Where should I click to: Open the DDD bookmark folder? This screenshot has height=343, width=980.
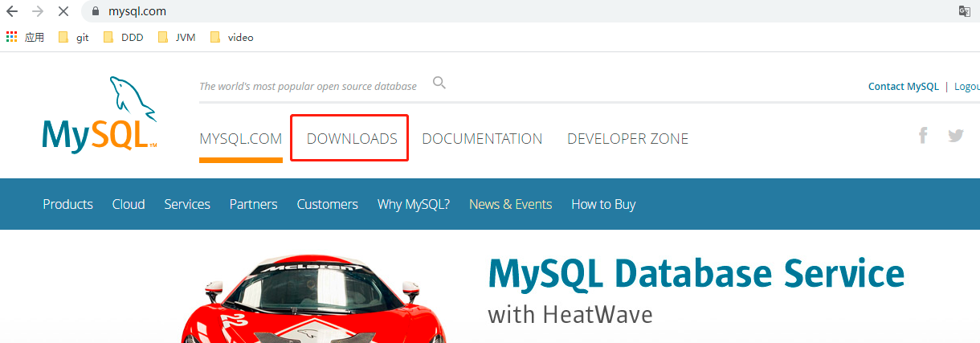pyautogui.click(x=123, y=37)
